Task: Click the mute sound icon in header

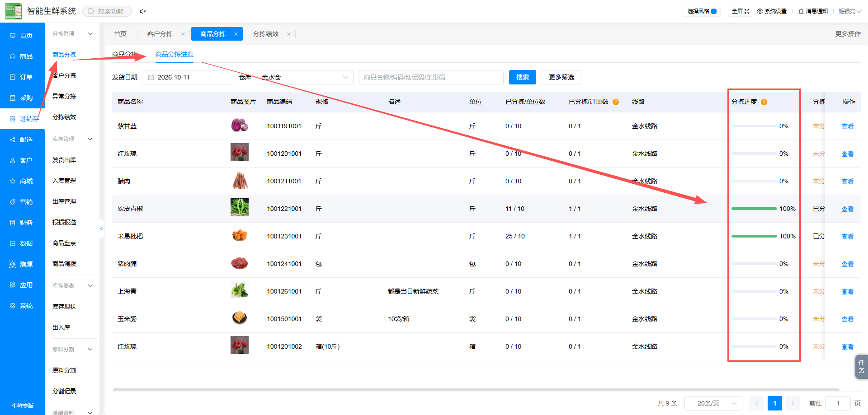Action: 143,11
